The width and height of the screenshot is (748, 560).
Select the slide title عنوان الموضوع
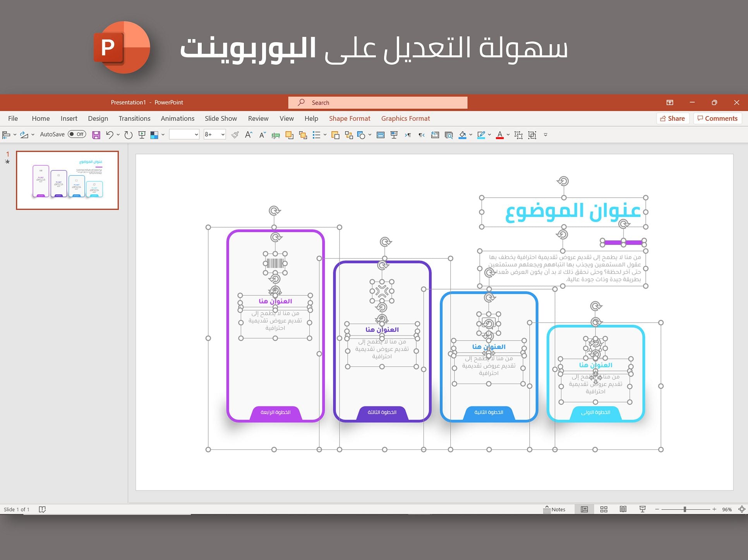pyautogui.click(x=573, y=212)
